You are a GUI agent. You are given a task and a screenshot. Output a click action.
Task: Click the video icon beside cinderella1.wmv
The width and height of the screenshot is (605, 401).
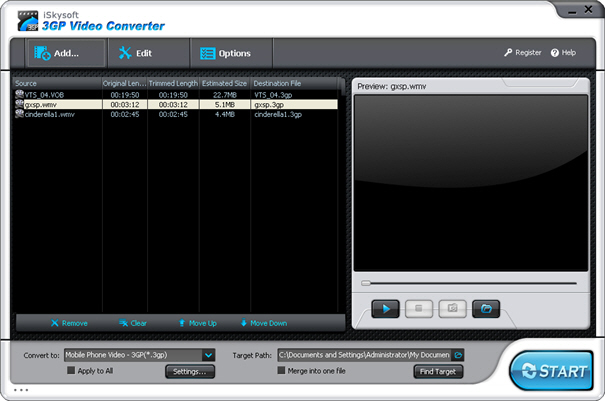19,114
